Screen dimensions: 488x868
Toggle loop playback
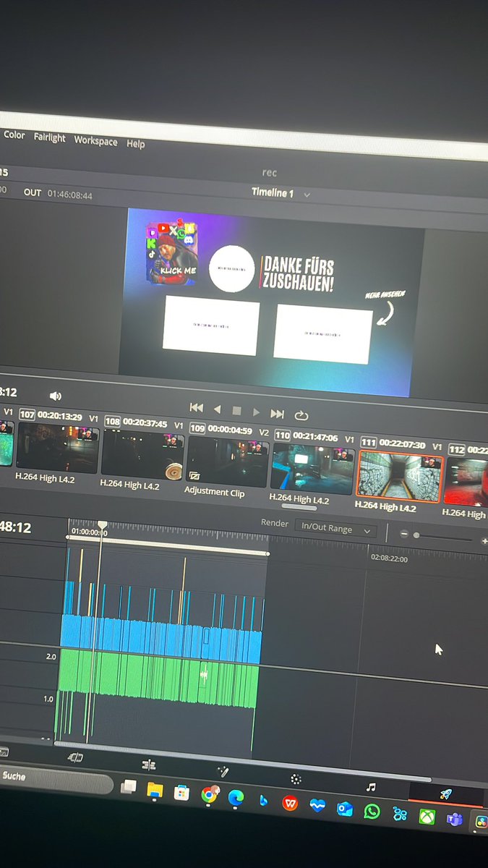301,415
